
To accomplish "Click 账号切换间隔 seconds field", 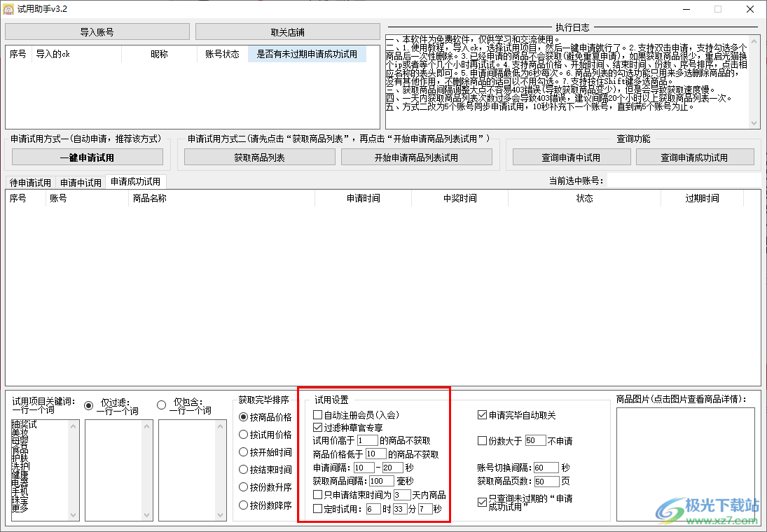I will click(x=546, y=468).
